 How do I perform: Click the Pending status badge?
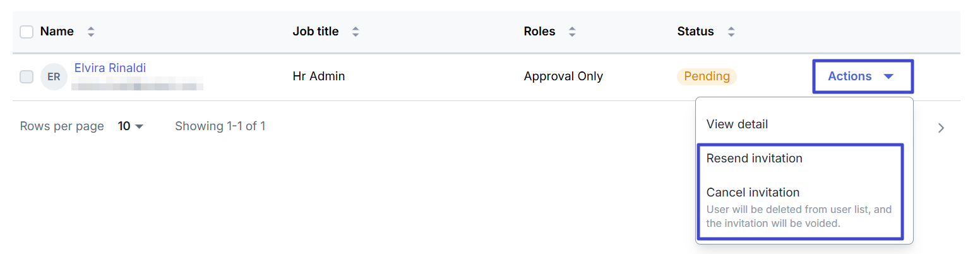(707, 76)
